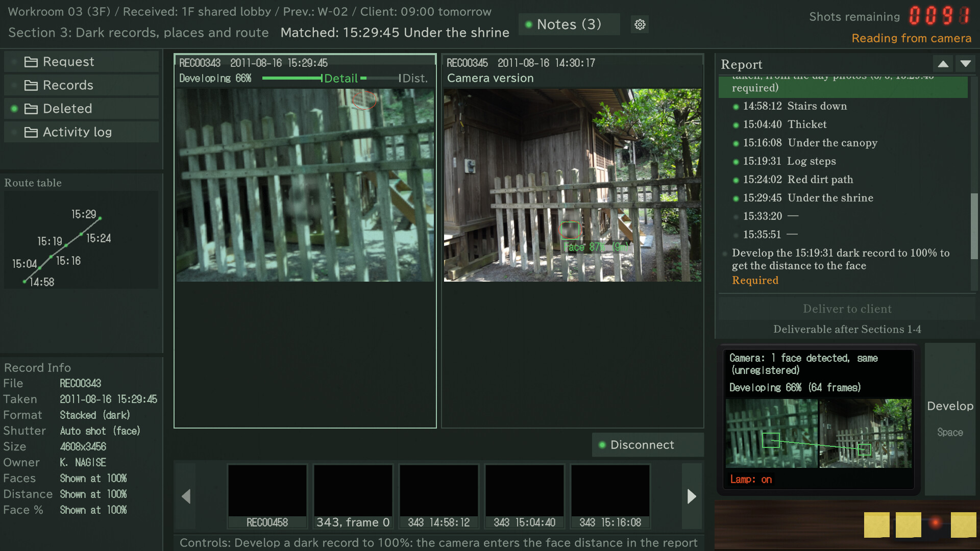
Task: Open the Activity log folder
Action: [82, 132]
